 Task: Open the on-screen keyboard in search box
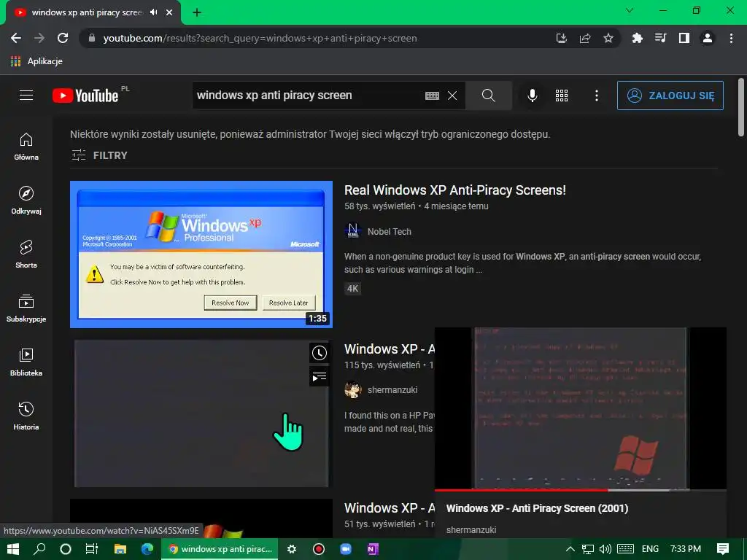pyautogui.click(x=432, y=96)
